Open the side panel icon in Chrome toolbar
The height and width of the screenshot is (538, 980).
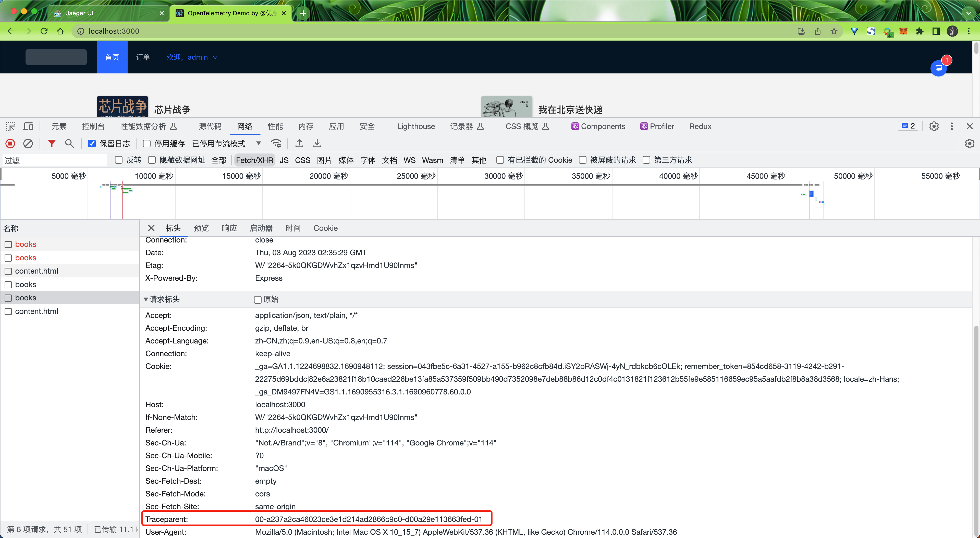pos(936,31)
